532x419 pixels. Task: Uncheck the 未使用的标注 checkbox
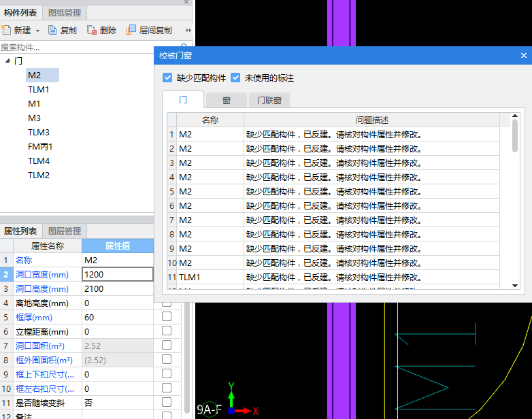click(x=235, y=78)
